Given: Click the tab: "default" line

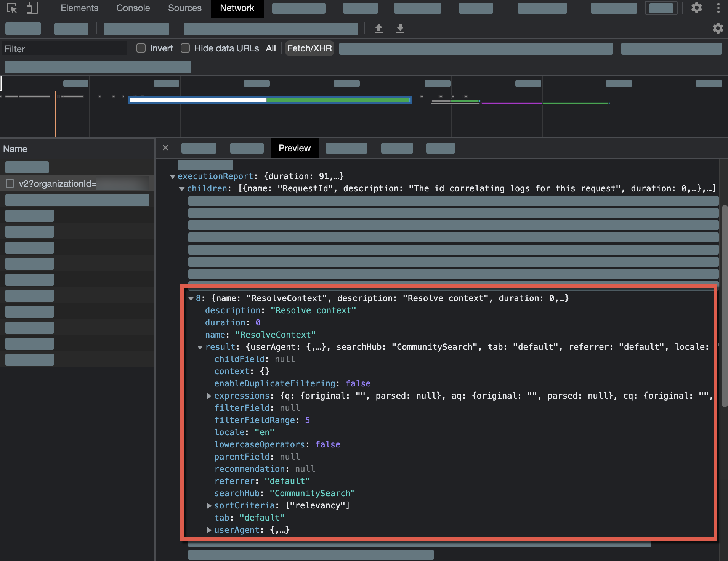Looking at the screenshot, I should coord(249,518).
